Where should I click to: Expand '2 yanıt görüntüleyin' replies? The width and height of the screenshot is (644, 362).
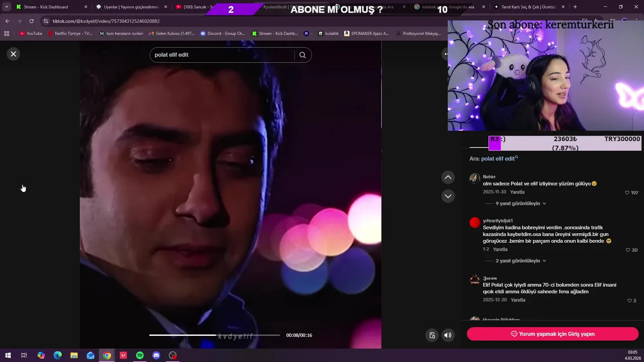[x=521, y=261]
